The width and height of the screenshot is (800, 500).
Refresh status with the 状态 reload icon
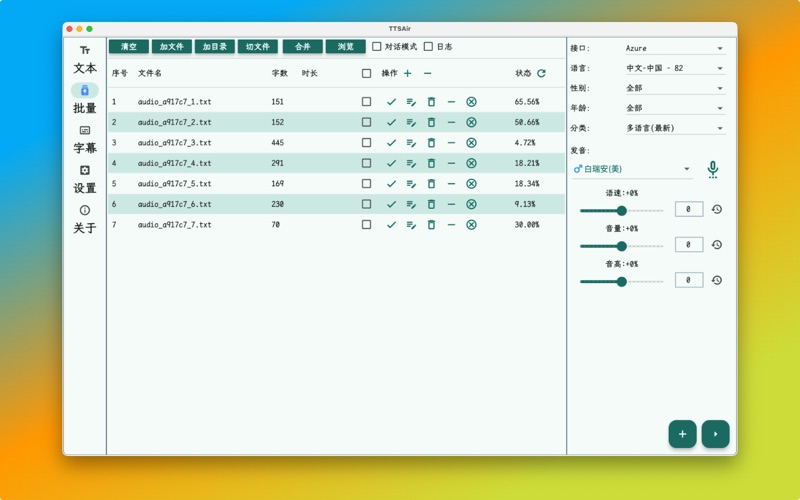[541, 73]
